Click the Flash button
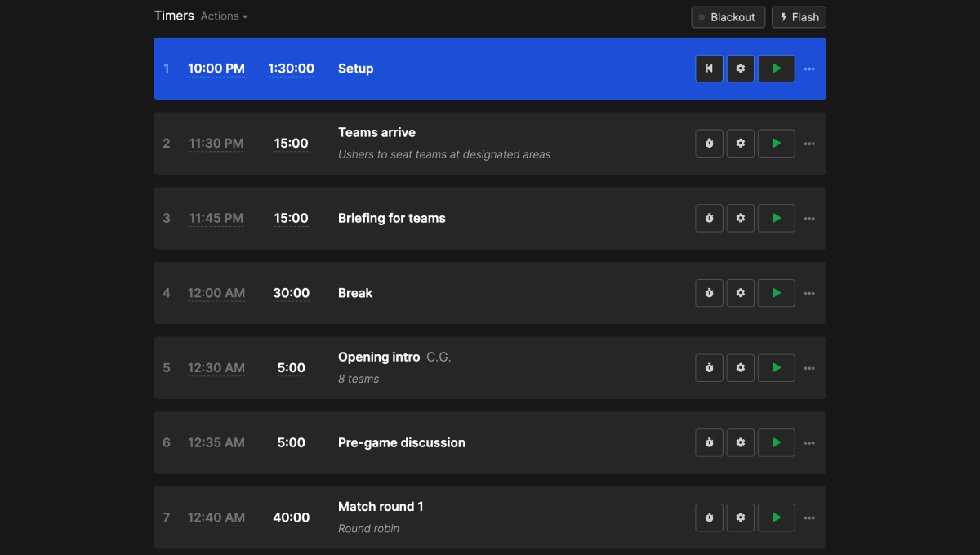 point(799,16)
